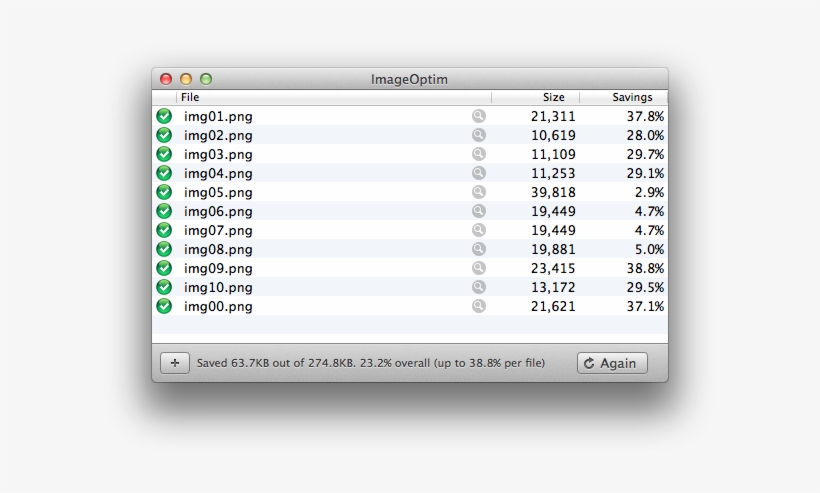This screenshot has height=493, width=820.
Task: Reveal img10.png using its magnifier icon
Action: click(479, 287)
